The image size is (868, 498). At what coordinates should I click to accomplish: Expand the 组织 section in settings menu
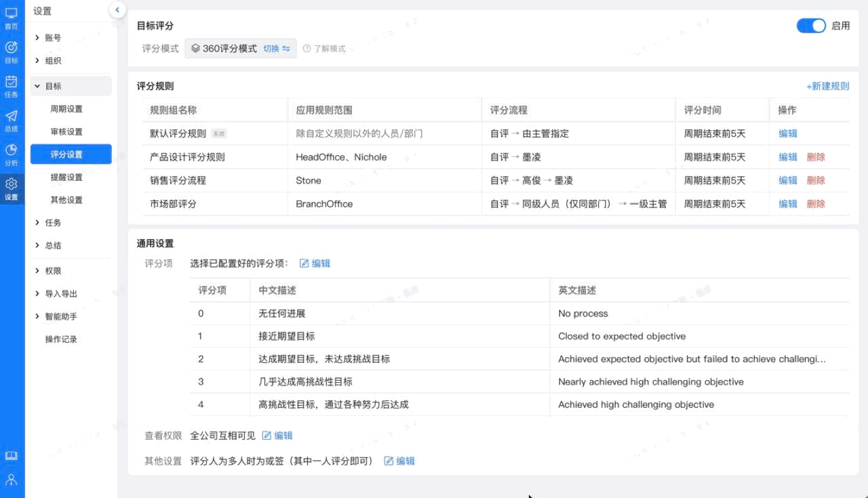coord(53,61)
